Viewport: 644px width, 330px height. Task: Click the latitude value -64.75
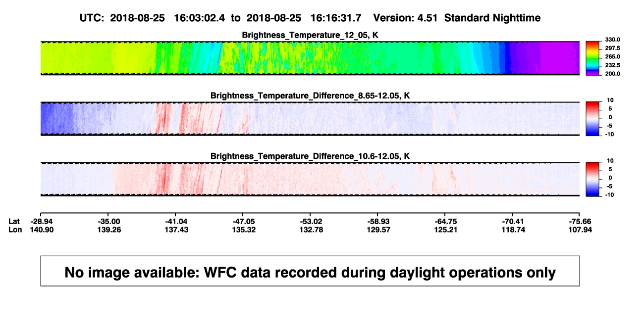(445, 221)
